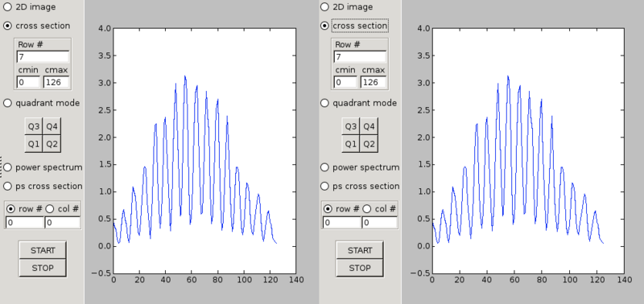
Task: Select the 2D image radio in right panel
Action: (x=325, y=7)
